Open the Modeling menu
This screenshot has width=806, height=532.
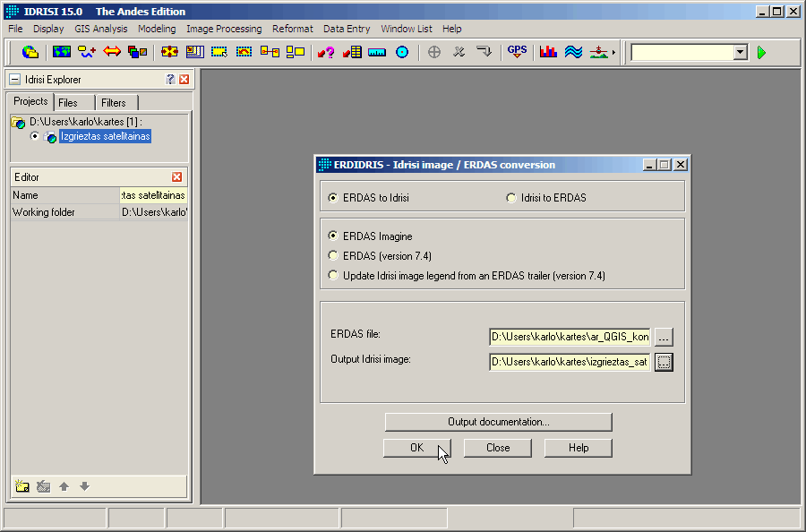[x=157, y=29]
